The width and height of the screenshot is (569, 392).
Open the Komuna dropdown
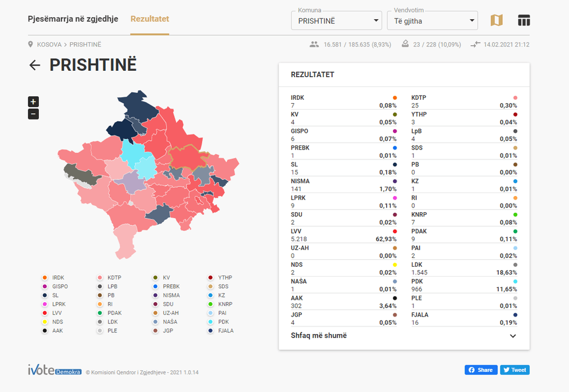click(x=336, y=21)
